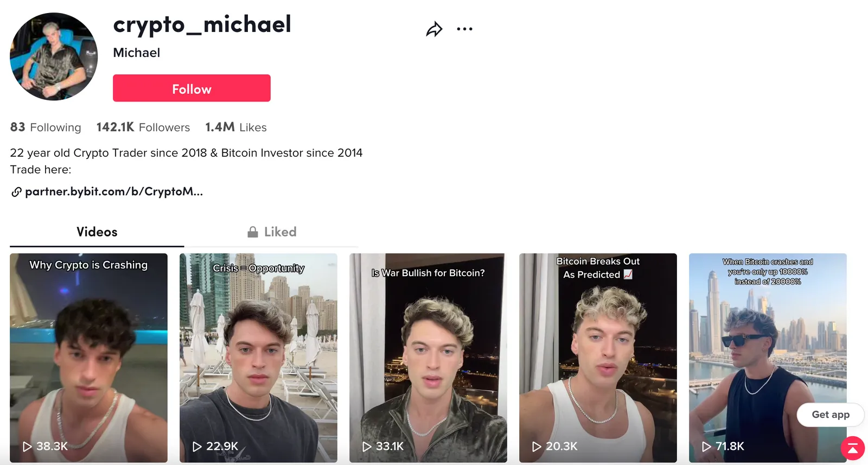Open crypto_michael's profile avatar picture
Image resolution: width=868 pixels, height=465 pixels.
tap(54, 56)
